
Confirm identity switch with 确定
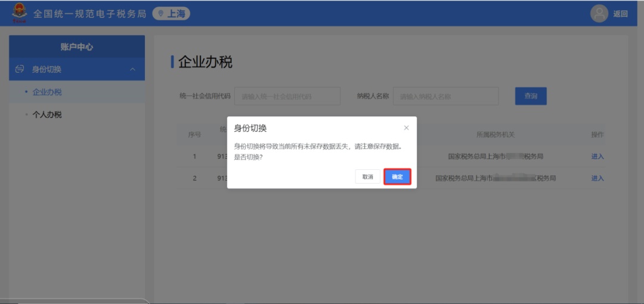[x=397, y=177]
